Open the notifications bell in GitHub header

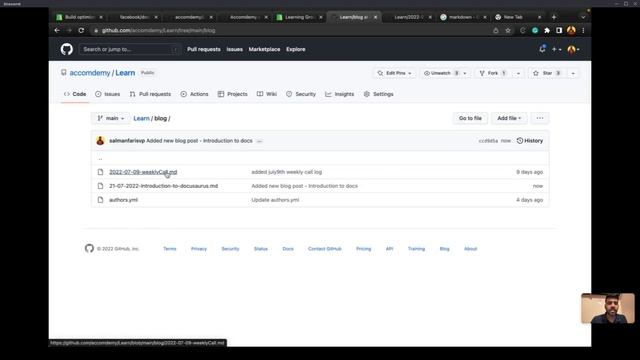coord(542,49)
